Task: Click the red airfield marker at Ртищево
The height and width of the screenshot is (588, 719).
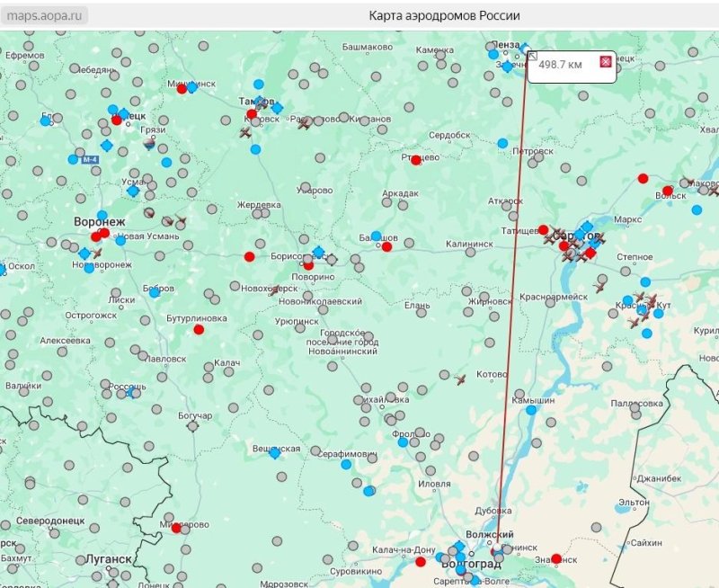Action: click(416, 160)
